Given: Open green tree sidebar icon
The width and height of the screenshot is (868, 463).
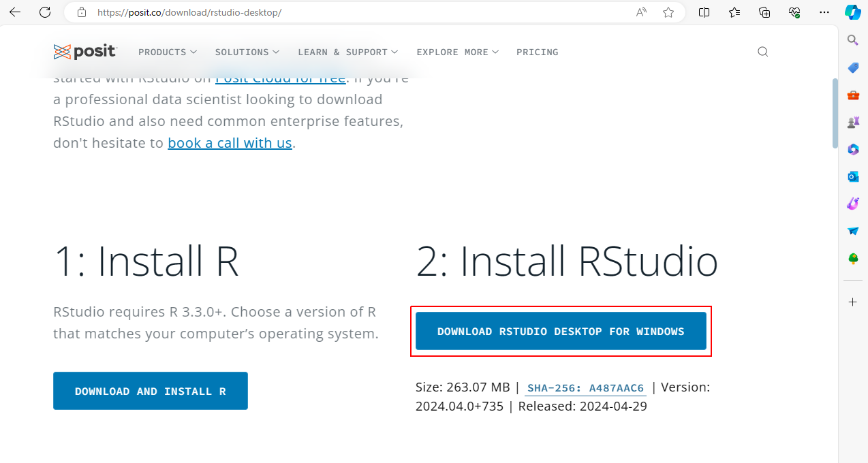Looking at the screenshot, I should pyautogui.click(x=853, y=259).
